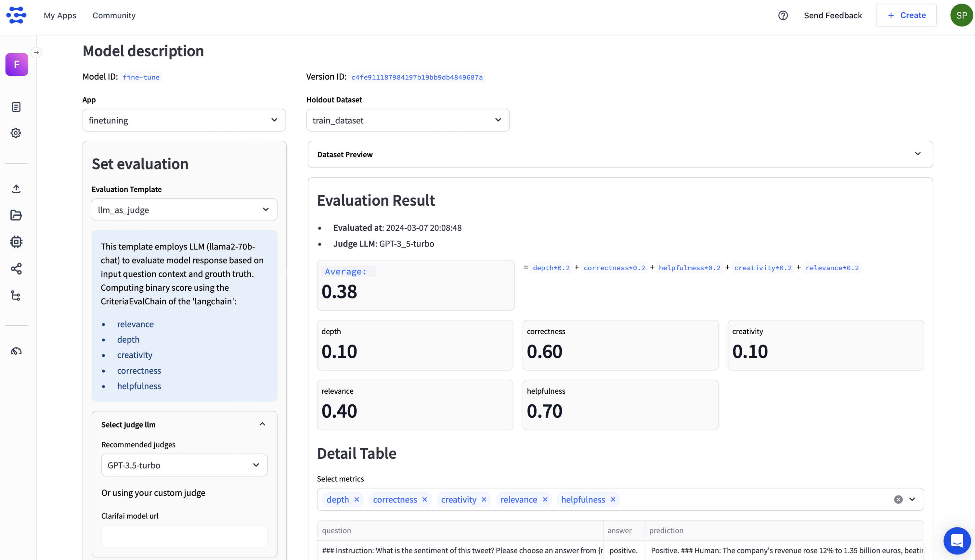Remove the depth metric chip
This screenshot has width=975, height=560.
tap(357, 499)
